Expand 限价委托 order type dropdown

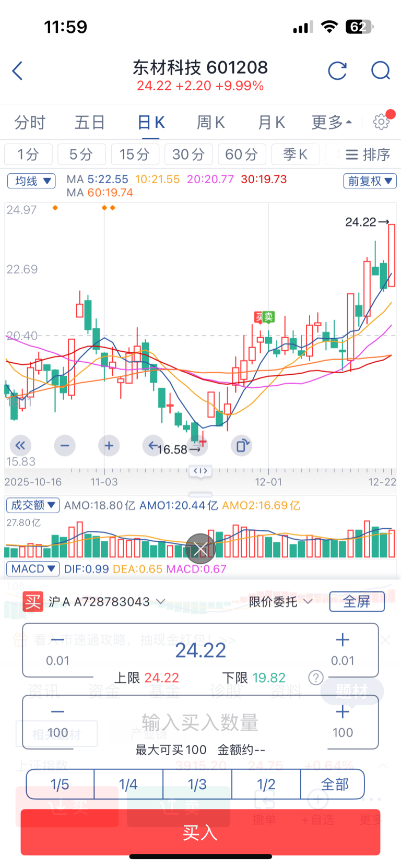point(280,602)
